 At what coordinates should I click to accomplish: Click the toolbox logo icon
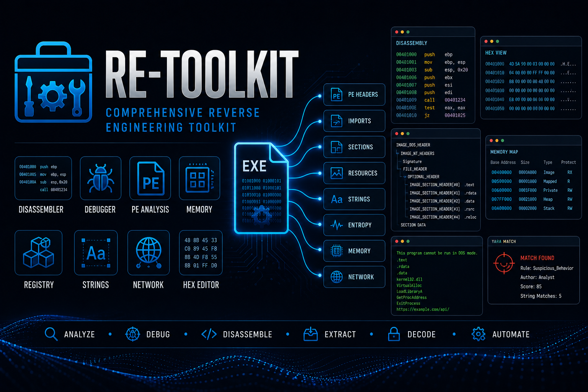pyautogui.click(x=53, y=82)
